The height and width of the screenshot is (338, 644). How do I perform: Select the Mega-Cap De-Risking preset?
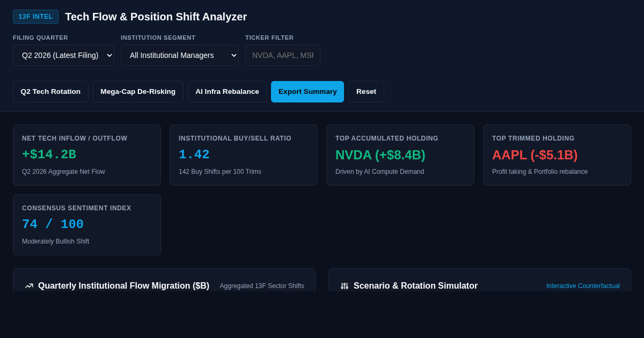click(138, 92)
